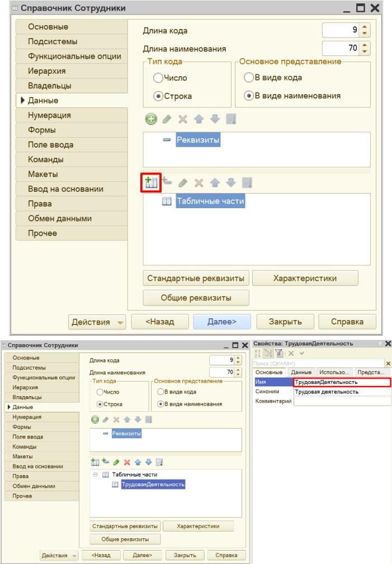Viewport: 392px width, 564px height.
Task: Click group-by-categories icon in Свойства panel
Action: click(268, 353)
